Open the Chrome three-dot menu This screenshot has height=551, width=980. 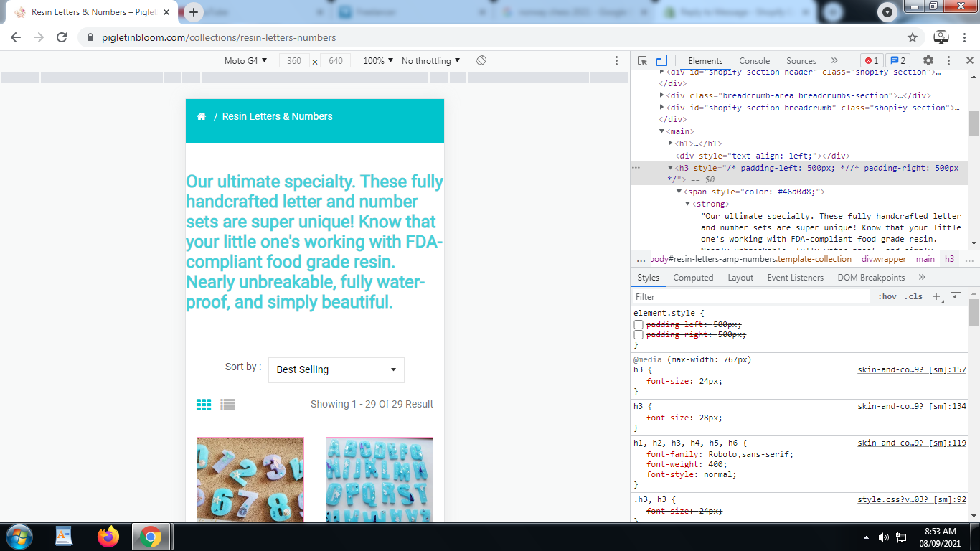point(965,37)
